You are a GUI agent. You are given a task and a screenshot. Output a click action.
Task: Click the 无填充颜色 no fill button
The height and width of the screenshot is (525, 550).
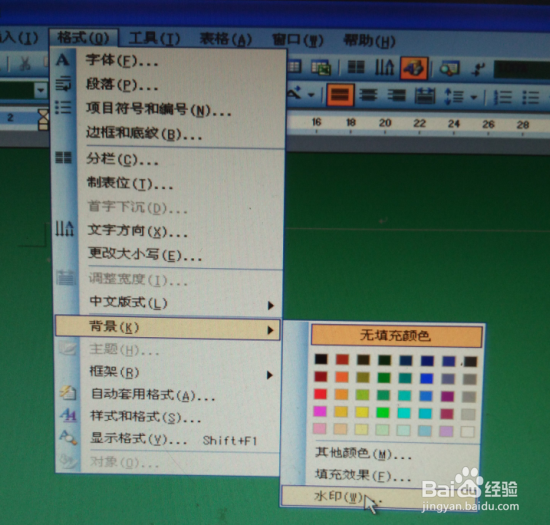click(396, 336)
